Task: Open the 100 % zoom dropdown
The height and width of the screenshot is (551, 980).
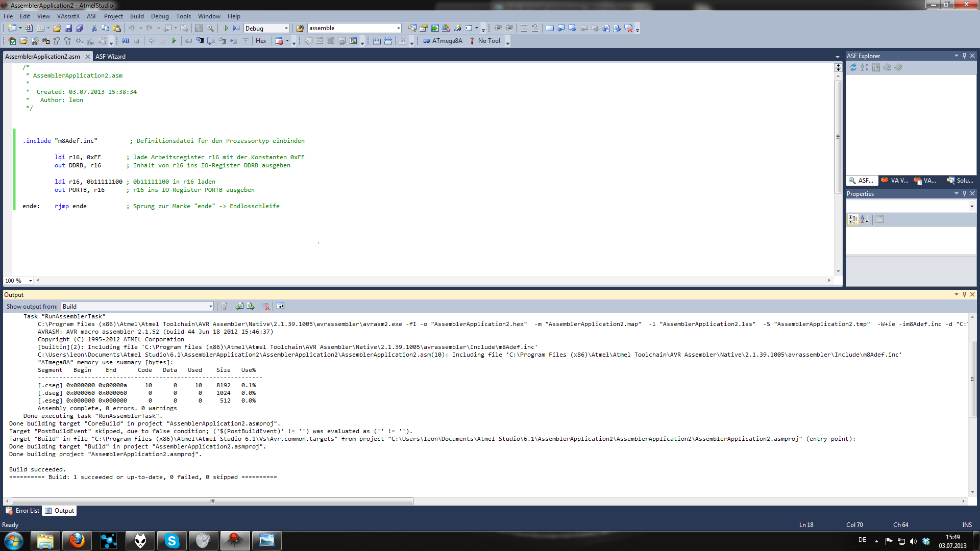Action: pos(31,281)
